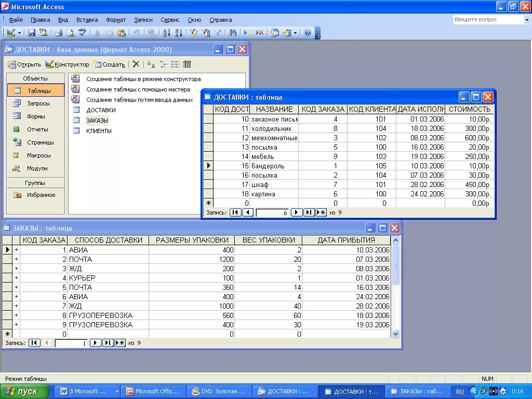The width and height of the screenshot is (532, 399).
Task: Click the binoculars Find icon
Action: tap(232, 33)
